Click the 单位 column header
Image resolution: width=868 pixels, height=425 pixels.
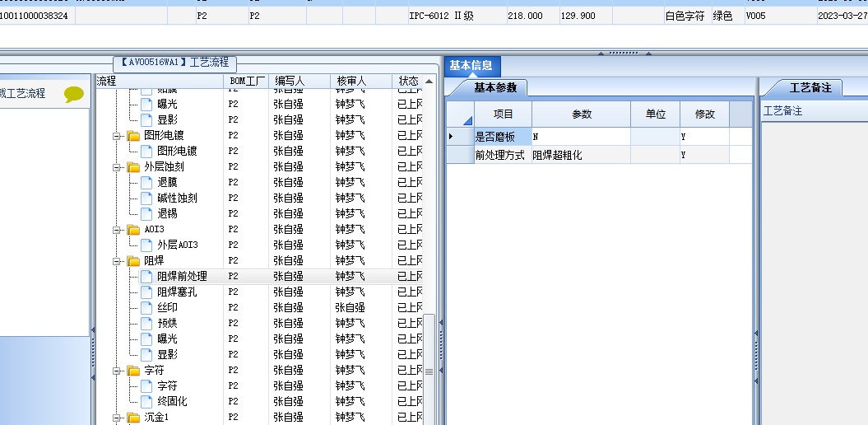[x=656, y=114]
